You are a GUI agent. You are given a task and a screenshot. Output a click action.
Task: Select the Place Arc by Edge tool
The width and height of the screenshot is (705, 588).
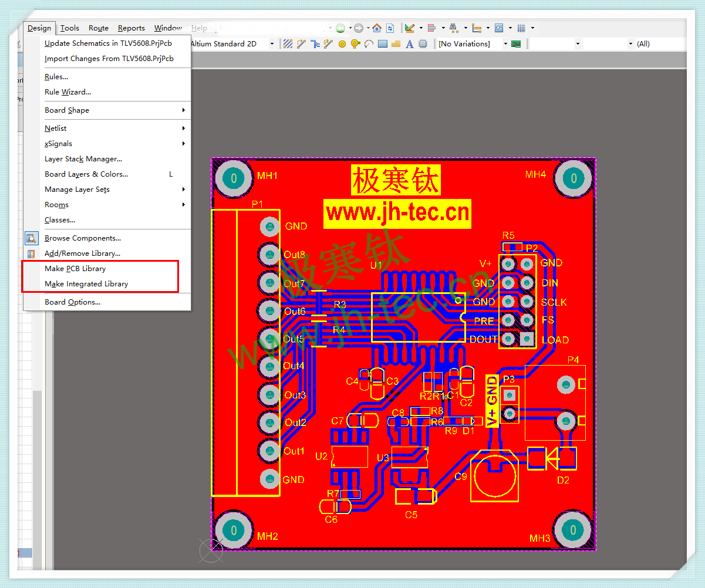[369, 44]
